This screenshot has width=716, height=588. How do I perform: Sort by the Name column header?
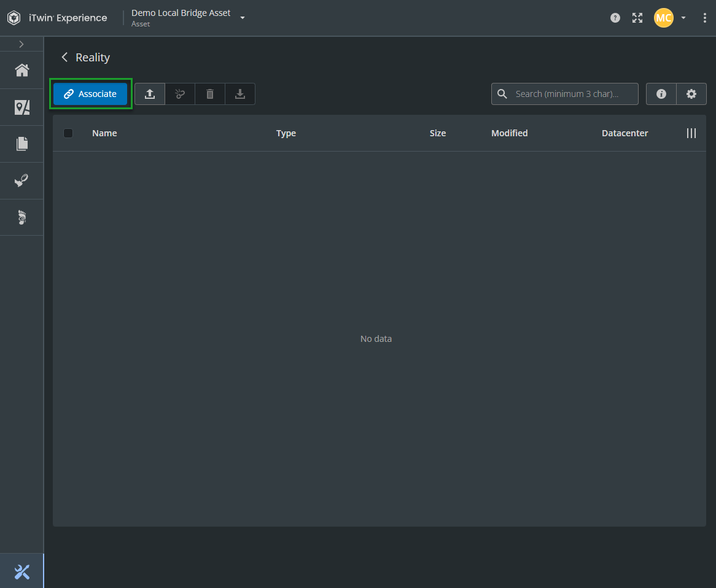coord(104,133)
